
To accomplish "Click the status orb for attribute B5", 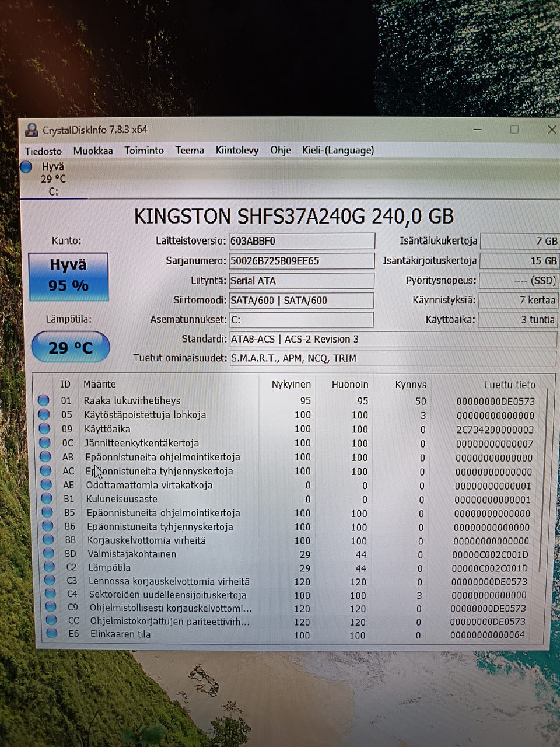I will [x=48, y=512].
